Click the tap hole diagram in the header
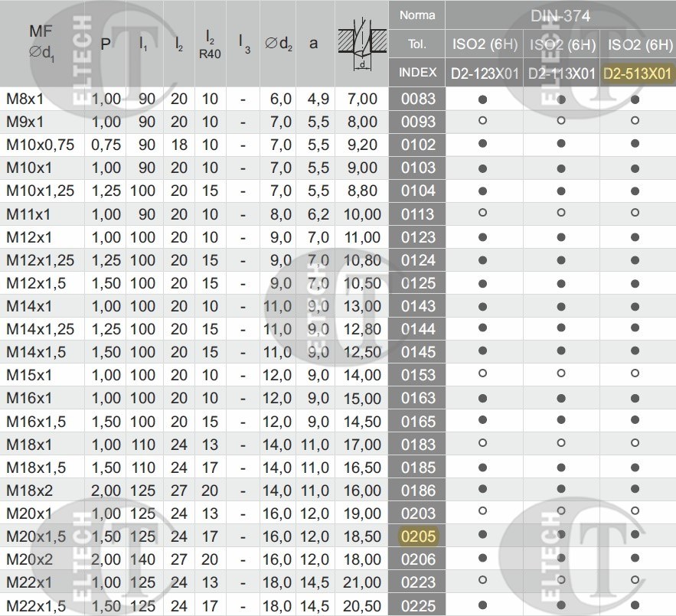This screenshot has height=616, width=676. (362, 44)
